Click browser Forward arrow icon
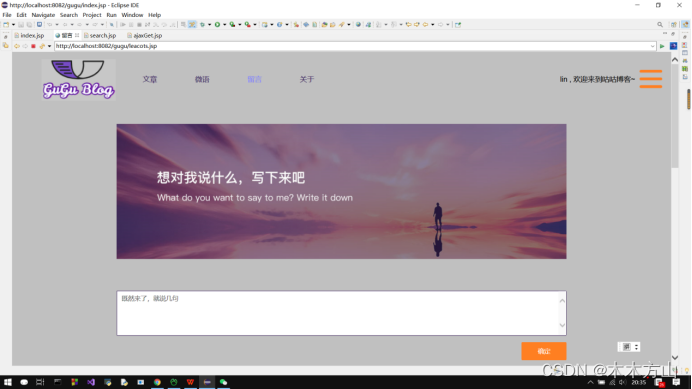Image resolution: width=692 pixels, height=389 pixels. point(25,46)
